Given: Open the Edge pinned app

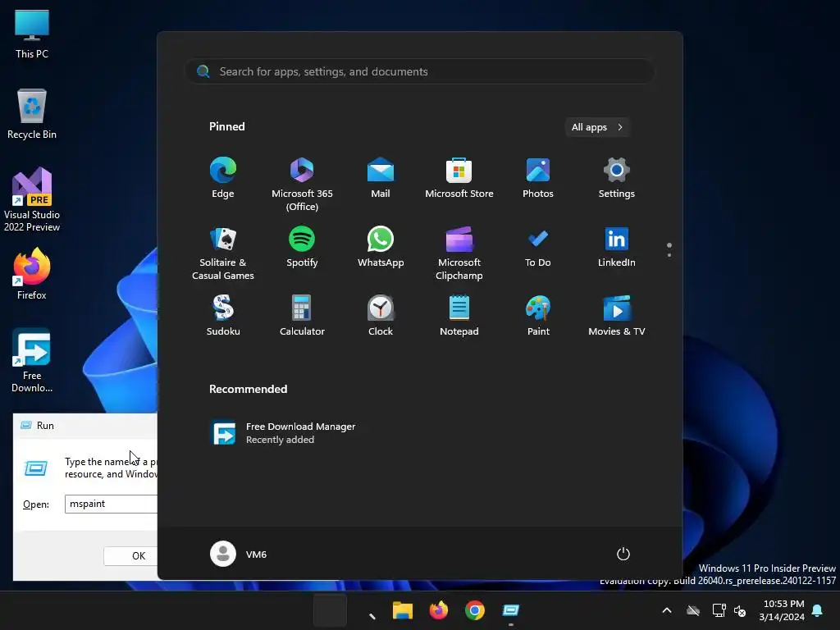Looking at the screenshot, I should [x=223, y=178].
